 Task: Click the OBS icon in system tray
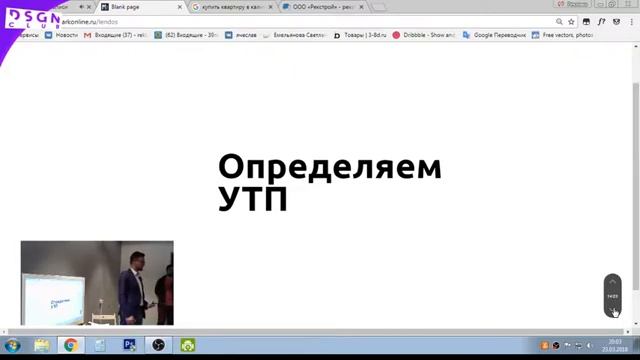click(x=556, y=346)
